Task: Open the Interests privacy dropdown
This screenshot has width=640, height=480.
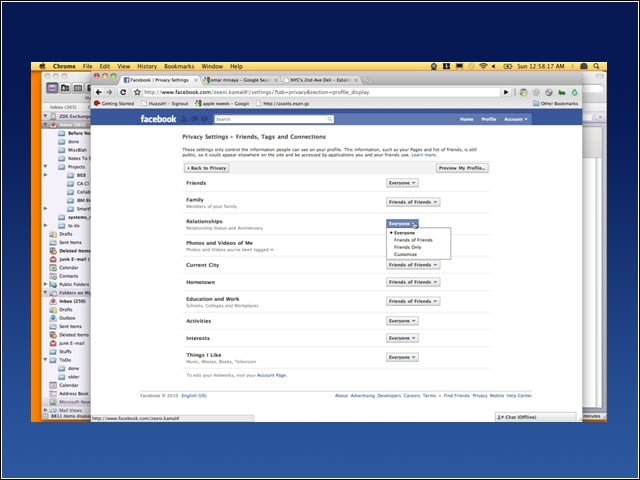Action: tap(402, 338)
